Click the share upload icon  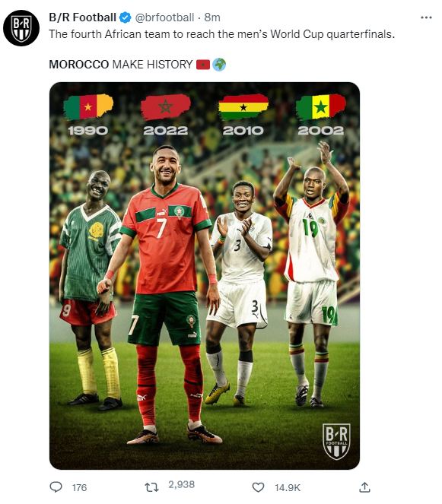(364, 487)
